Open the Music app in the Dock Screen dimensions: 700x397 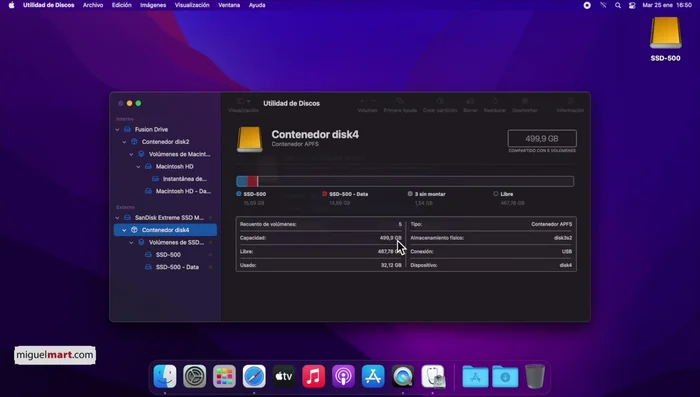pyautogui.click(x=313, y=376)
